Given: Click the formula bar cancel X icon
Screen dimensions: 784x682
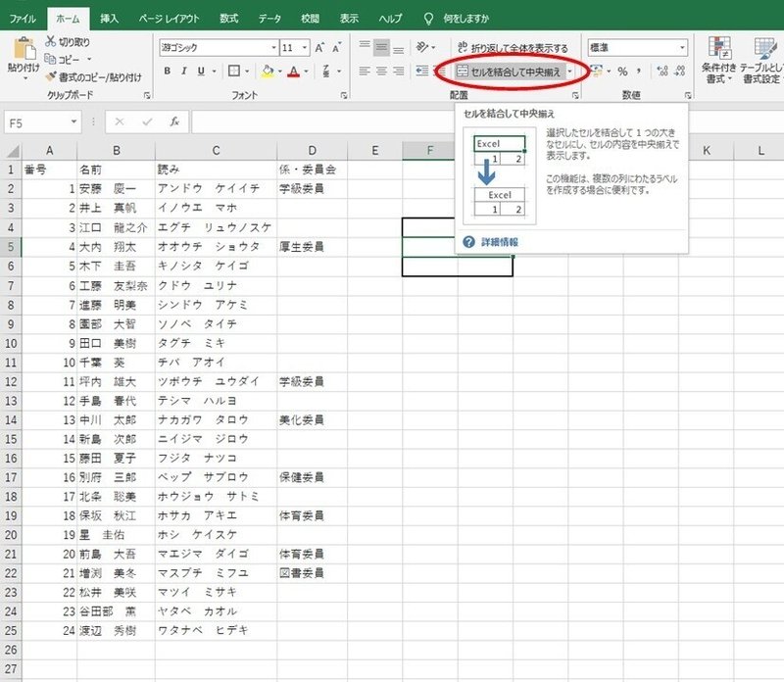Looking at the screenshot, I should pyautogui.click(x=119, y=122).
